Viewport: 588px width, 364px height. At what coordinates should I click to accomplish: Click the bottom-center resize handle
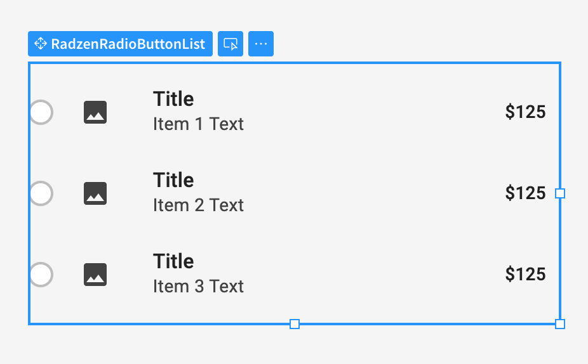click(x=295, y=324)
